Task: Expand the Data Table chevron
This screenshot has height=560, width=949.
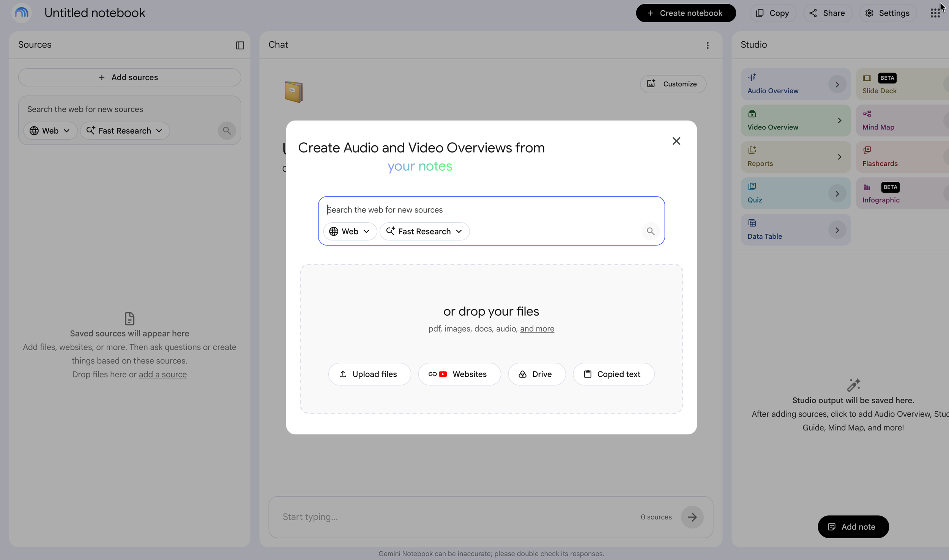Action: (837, 230)
